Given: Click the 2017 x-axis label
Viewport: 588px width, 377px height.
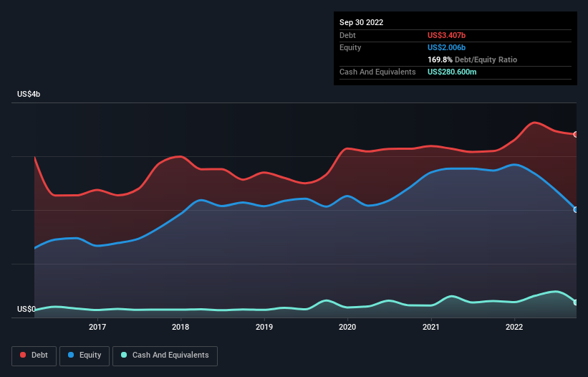Looking at the screenshot, I should pos(97,327).
